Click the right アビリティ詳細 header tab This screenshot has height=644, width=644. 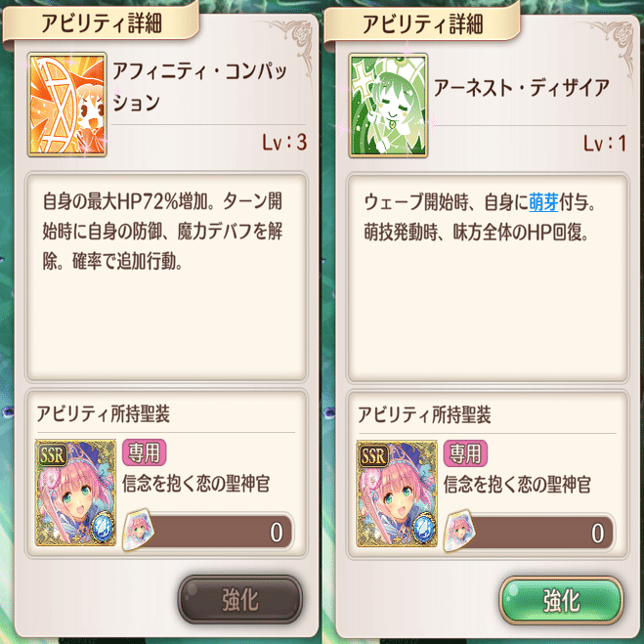(x=422, y=23)
